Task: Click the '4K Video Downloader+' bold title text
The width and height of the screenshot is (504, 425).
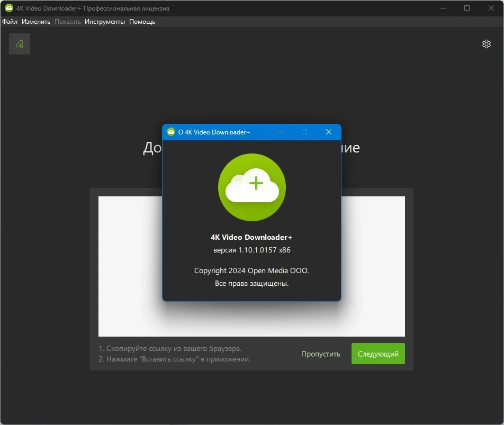Action: point(251,237)
